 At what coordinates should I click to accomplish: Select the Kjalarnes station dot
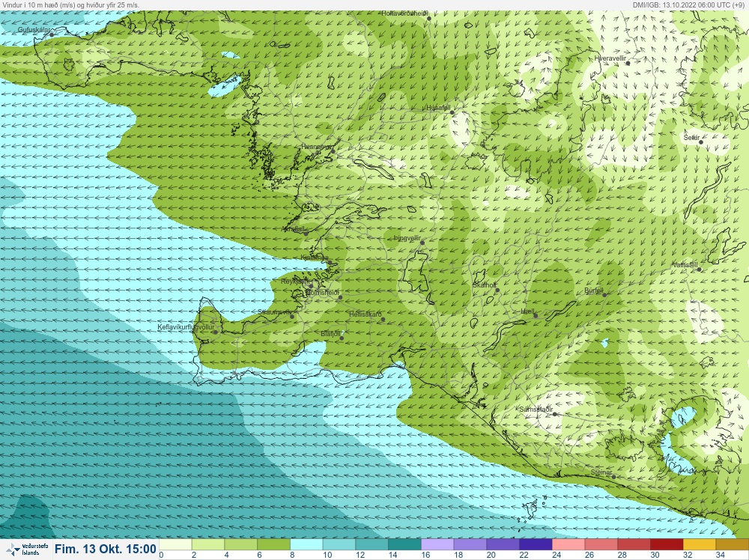[x=329, y=262]
